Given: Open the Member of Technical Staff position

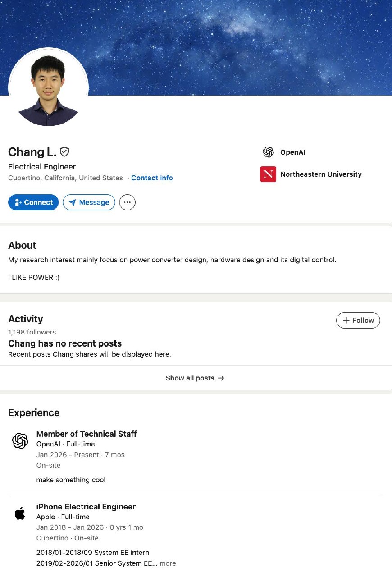Looking at the screenshot, I should click(87, 434).
